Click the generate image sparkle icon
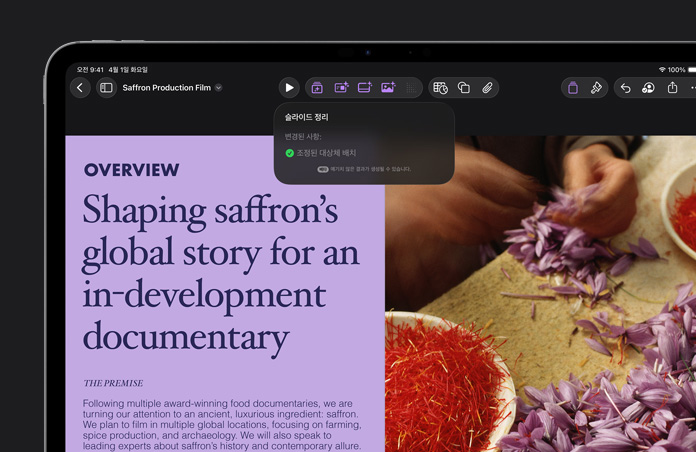This screenshot has width=696, height=452. point(388,88)
